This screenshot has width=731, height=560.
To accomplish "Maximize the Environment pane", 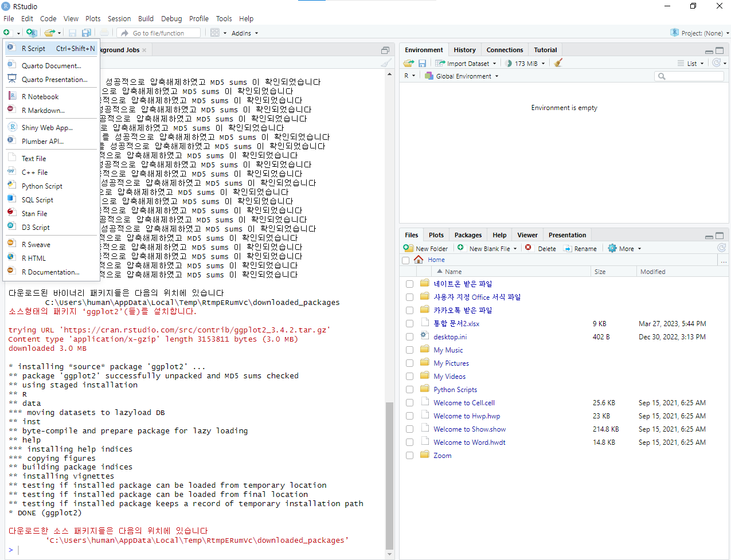I will click(x=720, y=50).
